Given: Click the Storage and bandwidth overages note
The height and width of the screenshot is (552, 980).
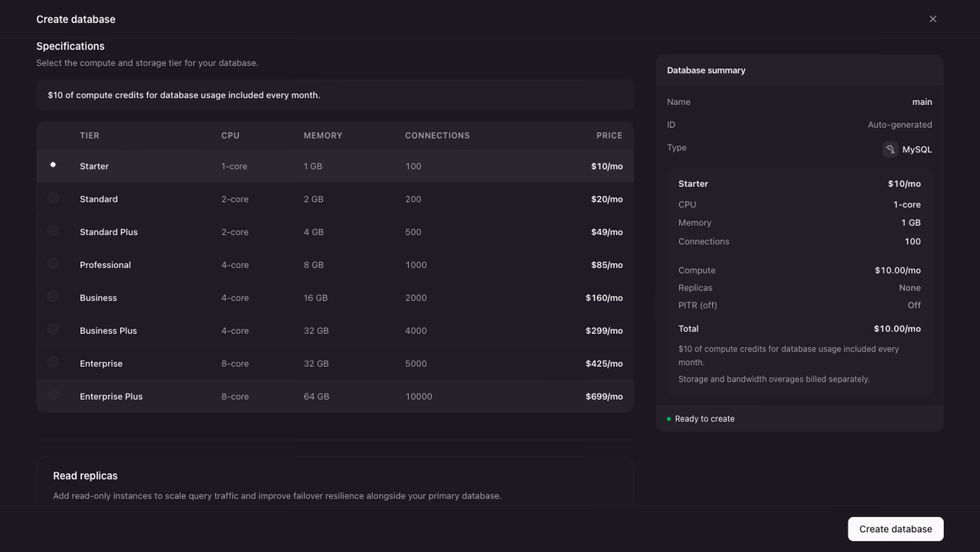Looking at the screenshot, I should 774,379.
